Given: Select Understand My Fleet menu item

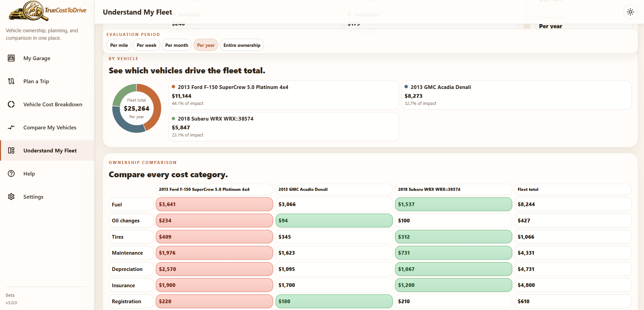Looking at the screenshot, I should (x=47, y=150).
